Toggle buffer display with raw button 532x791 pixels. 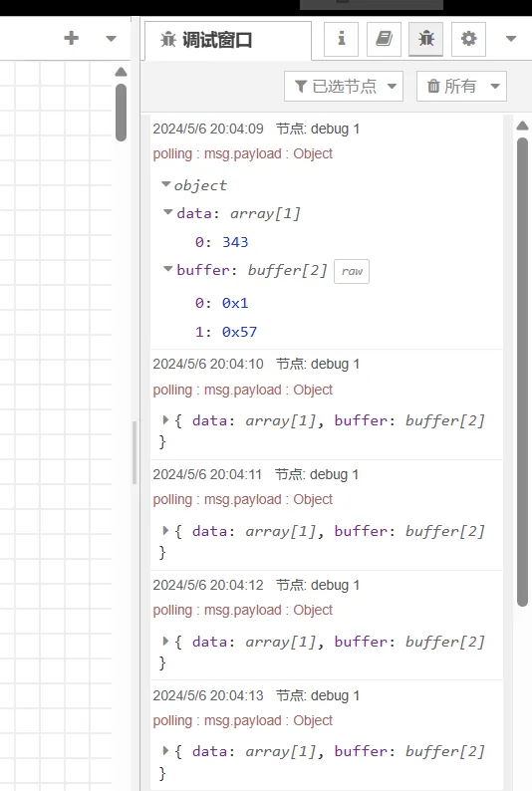[x=352, y=271]
